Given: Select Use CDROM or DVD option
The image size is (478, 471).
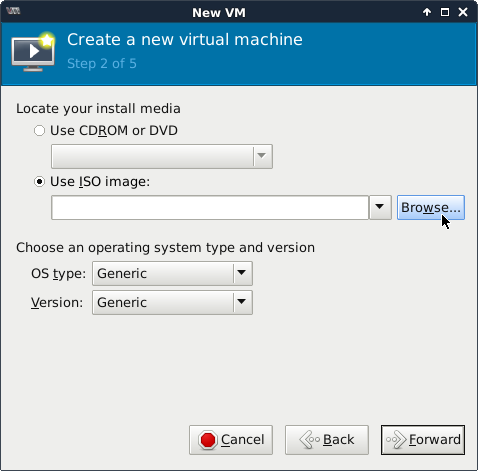Looking at the screenshot, I should 39,130.
